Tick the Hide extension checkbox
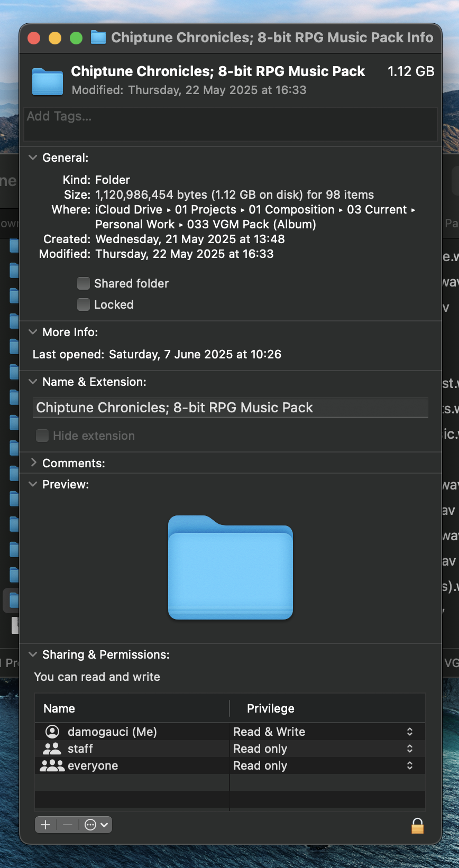459x868 pixels. (42, 436)
